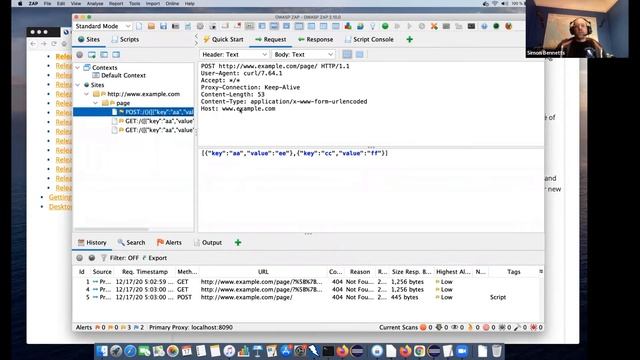Viewport: 640px width, 360px height.
Task: Click the Firefox browser launch icon in ZAP toolbar
Action: click(509, 26)
